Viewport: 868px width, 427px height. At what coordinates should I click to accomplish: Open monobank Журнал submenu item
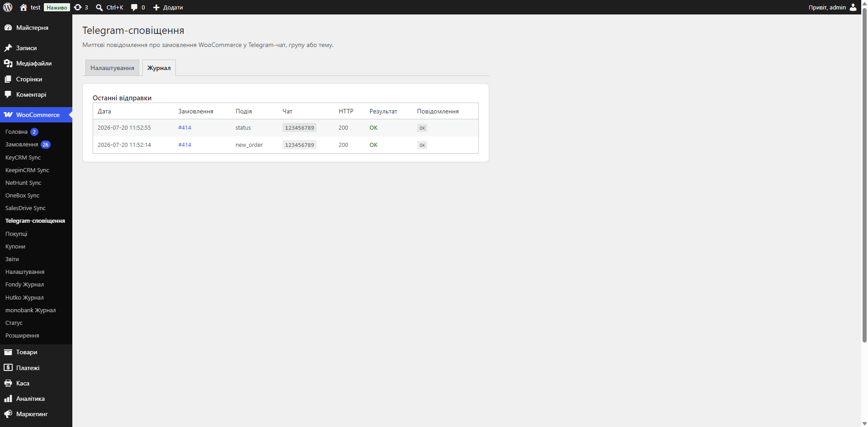pyautogui.click(x=31, y=310)
